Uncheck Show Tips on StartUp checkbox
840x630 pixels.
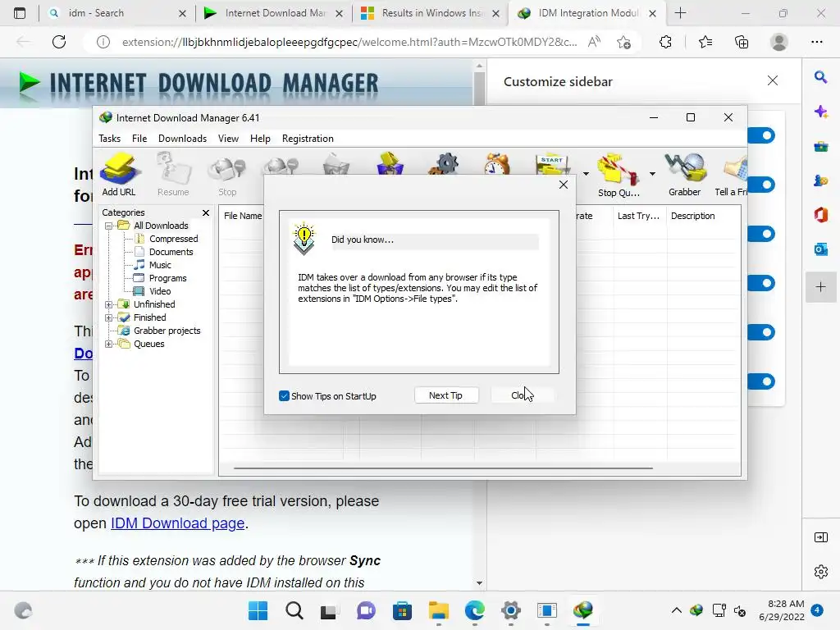point(284,396)
